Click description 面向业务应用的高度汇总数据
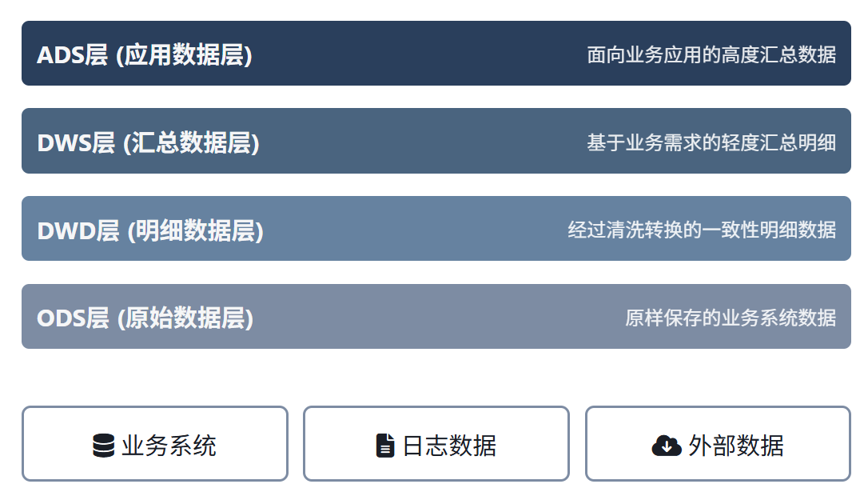 711,55
